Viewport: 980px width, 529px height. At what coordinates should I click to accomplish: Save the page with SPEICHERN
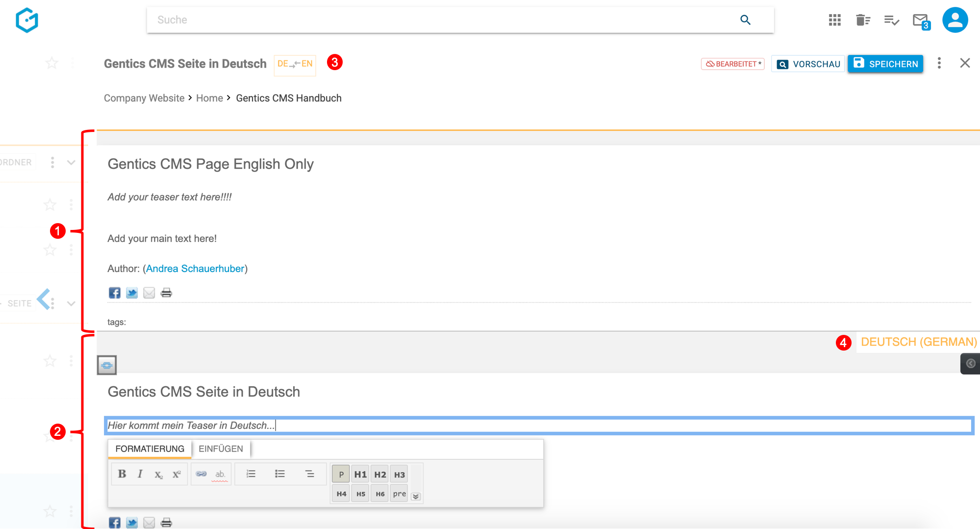pyautogui.click(x=885, y=64)
